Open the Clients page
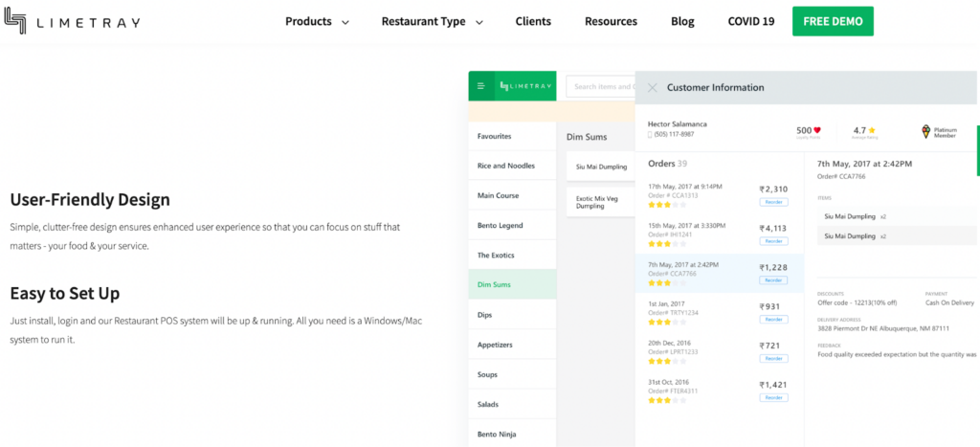The image size is (980, 447). pos(533,21)
